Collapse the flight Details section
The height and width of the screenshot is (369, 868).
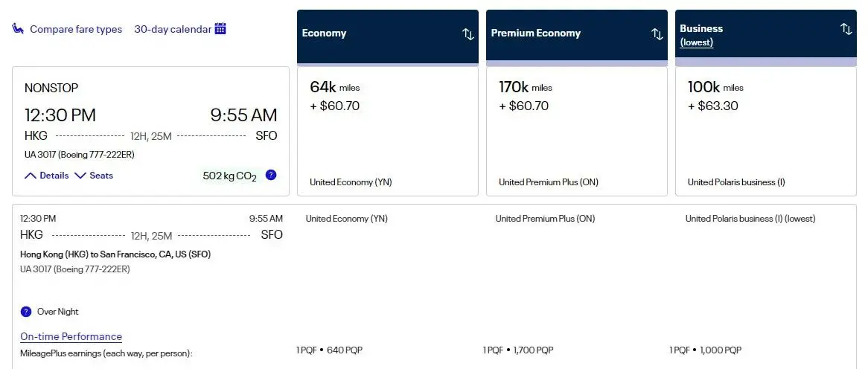47,176
